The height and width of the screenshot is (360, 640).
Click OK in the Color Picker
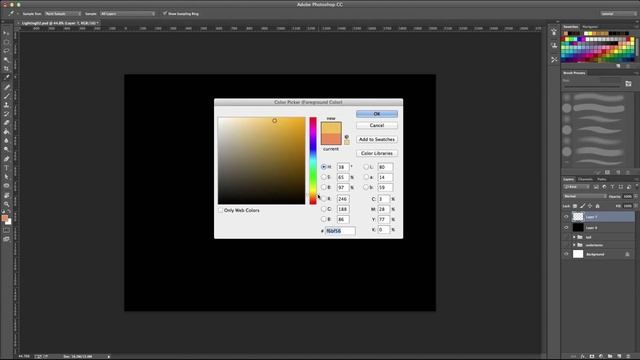pyautogui.click(x=377, y=114)
